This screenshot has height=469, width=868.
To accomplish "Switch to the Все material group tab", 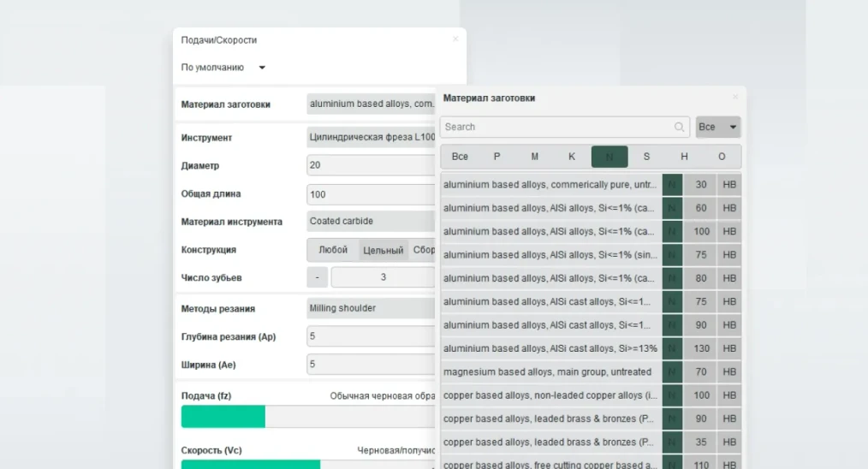I will click(x=460, y=157).
